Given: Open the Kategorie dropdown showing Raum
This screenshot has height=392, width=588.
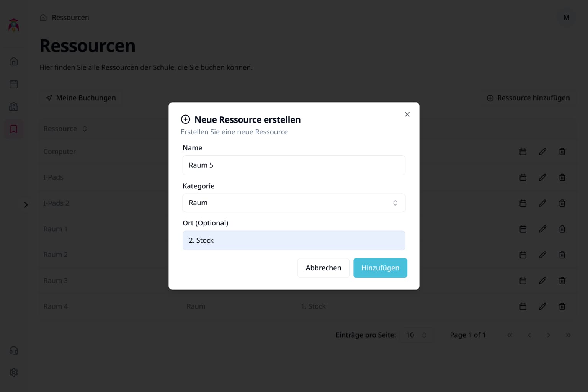Looking at the screenshot, I should [x=294, y=203].
